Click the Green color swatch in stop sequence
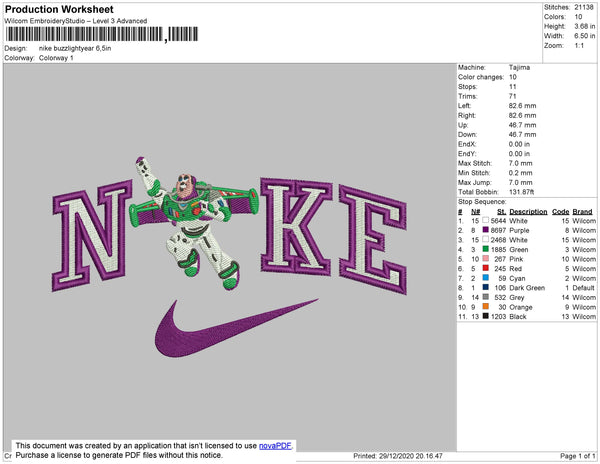The width and height of the screenshot is (600, 464). [486, 249]
